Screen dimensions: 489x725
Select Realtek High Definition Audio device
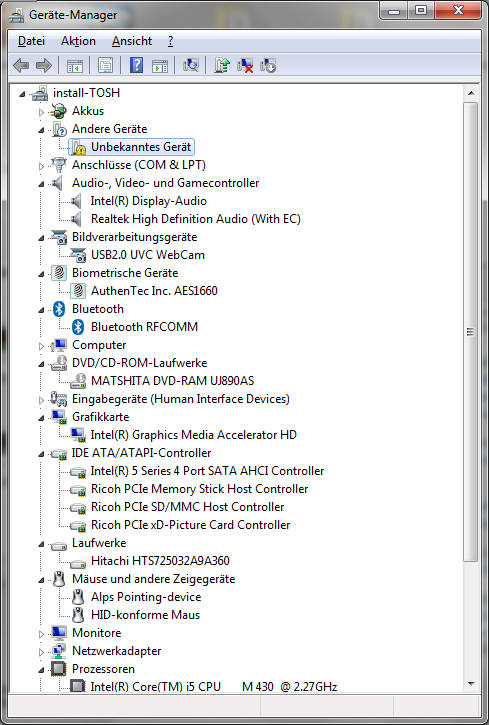coord(196,219)
